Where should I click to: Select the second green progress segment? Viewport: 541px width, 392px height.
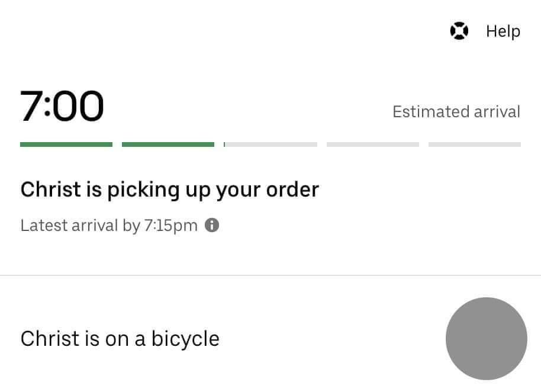tap(168, 144)
